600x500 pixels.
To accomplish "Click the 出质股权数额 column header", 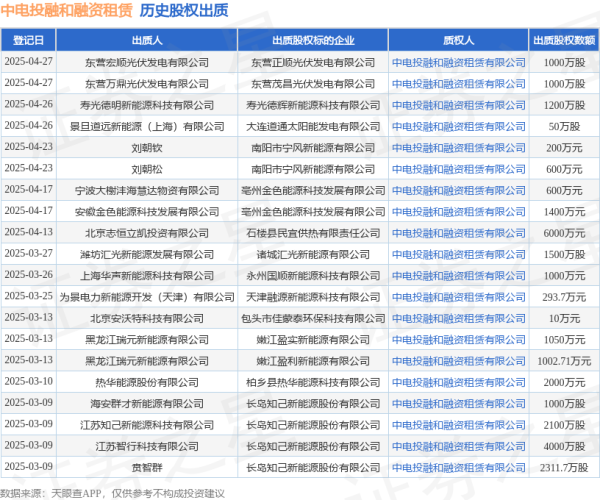I will coord(564,40).
